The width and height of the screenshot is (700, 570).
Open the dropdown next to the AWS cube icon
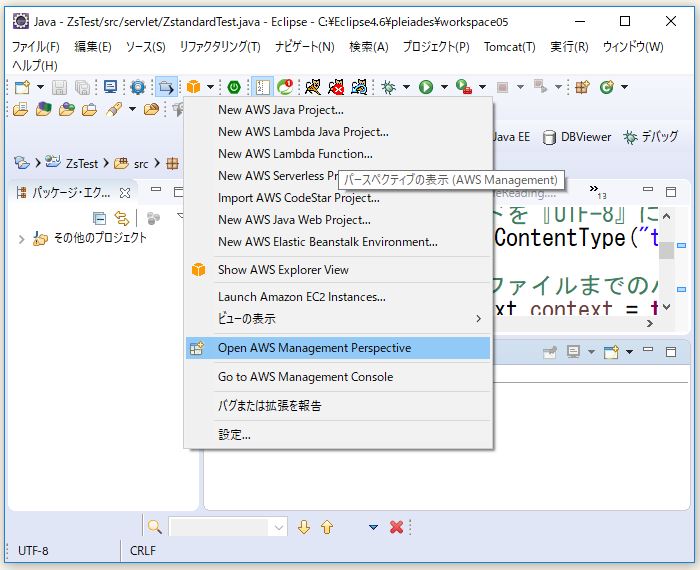click(x=210, y=87)
